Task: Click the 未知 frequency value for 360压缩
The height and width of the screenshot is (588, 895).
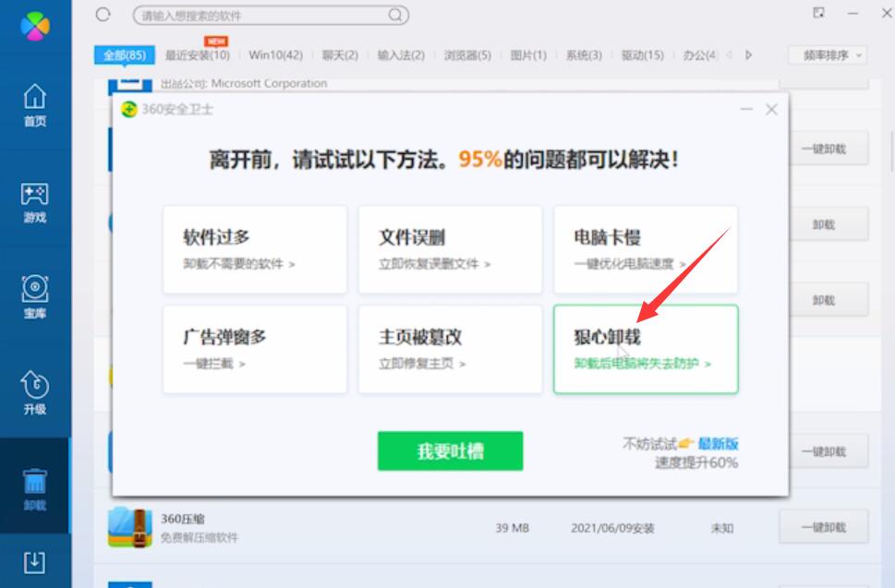Action: [x=722, y=528]
